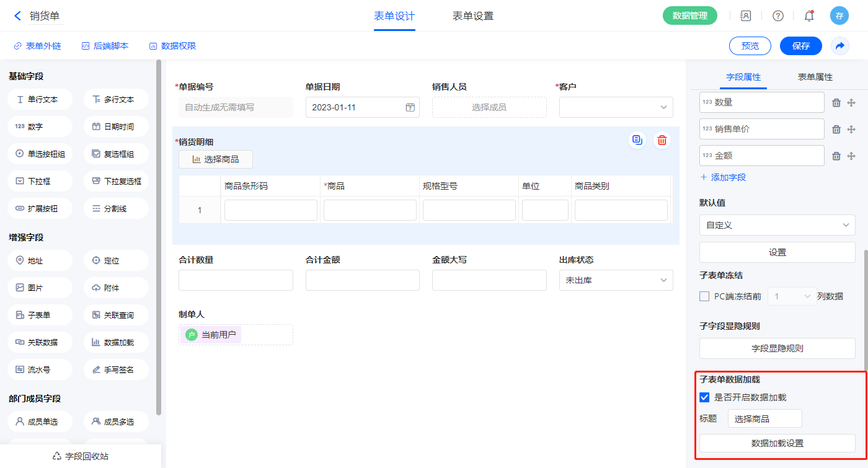Switch to the 表单属性 tab

[x=815, y=77]
